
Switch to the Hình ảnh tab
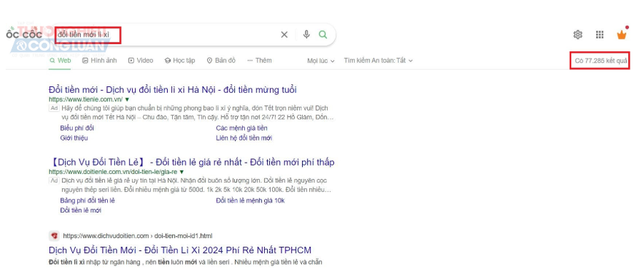pos(99,61)
